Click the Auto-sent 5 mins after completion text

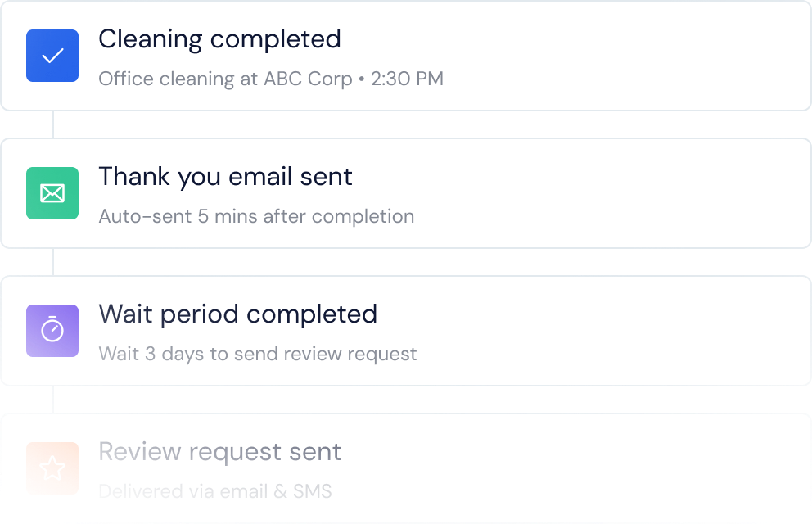256,216
